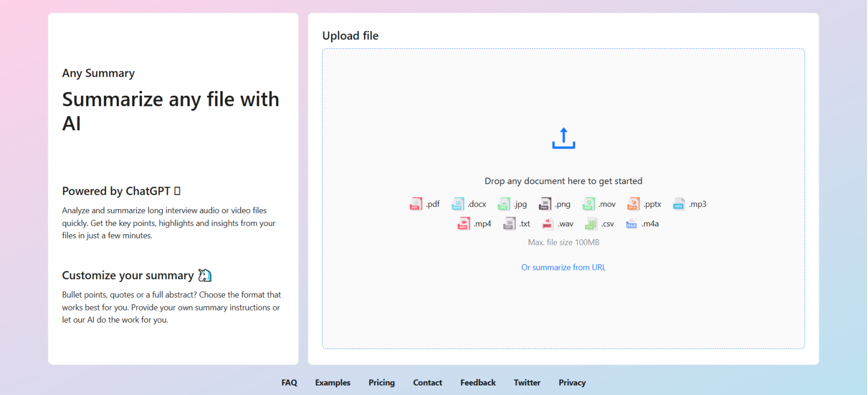Click the '.pptx' extension label
The width and height of the screenshot is (868, 395).
click(x=652, y=204)
